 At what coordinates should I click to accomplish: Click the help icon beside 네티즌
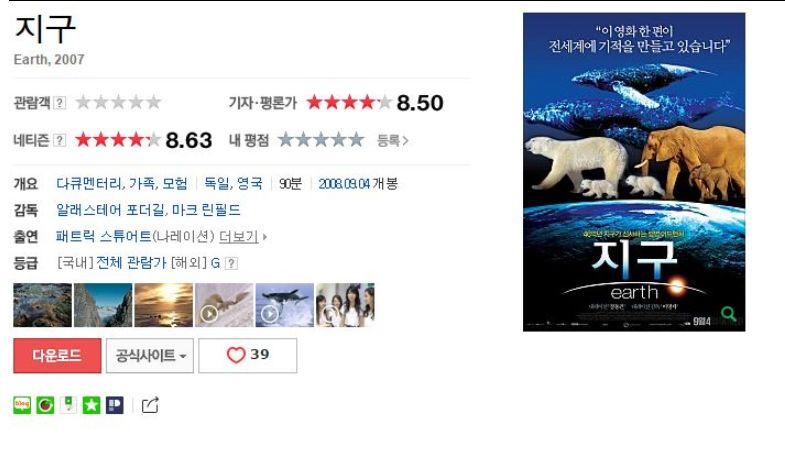pos(60,140)
